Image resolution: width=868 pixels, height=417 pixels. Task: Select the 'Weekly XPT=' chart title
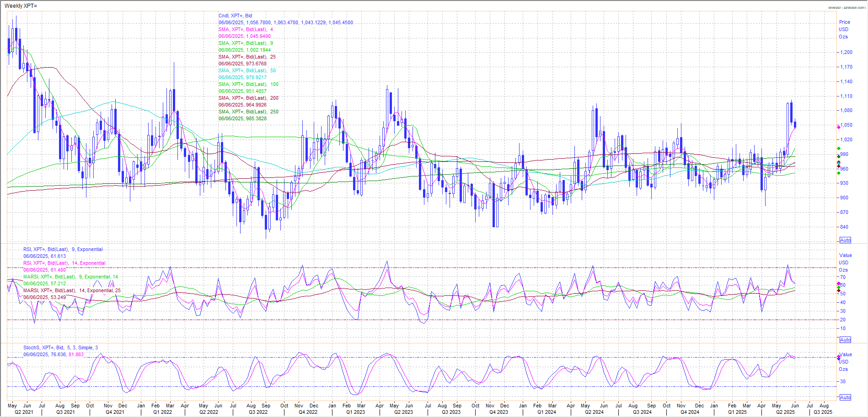pyautogui.click(x=21, y=6)
